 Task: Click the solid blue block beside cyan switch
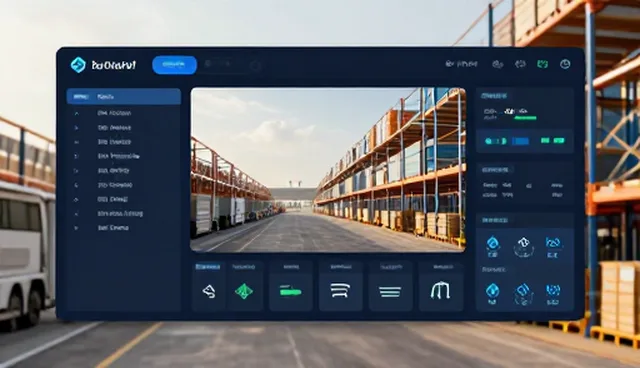point(521,141)
